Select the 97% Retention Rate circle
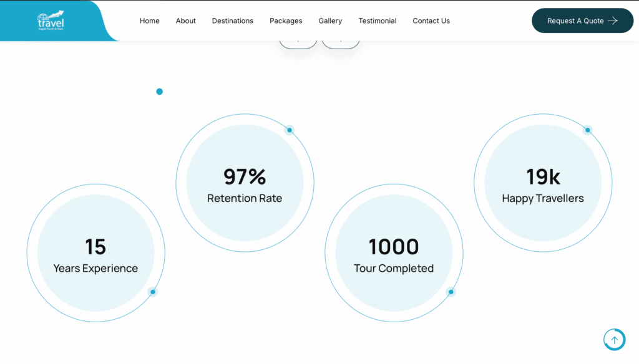The width and height of the screenshot is (639, 364). click(x=245, y=183)
